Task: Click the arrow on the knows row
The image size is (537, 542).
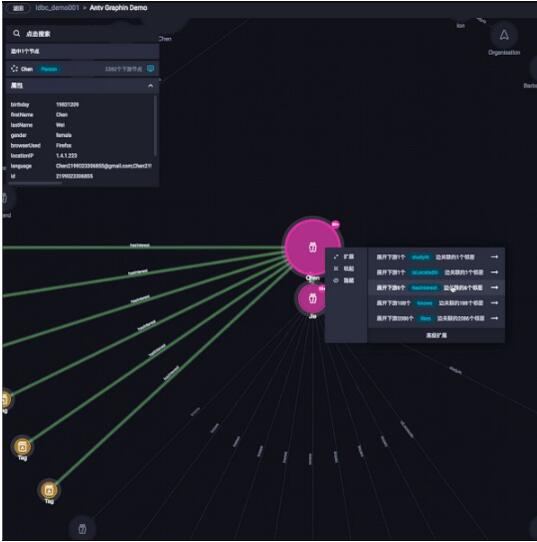Action: (494, 303)
